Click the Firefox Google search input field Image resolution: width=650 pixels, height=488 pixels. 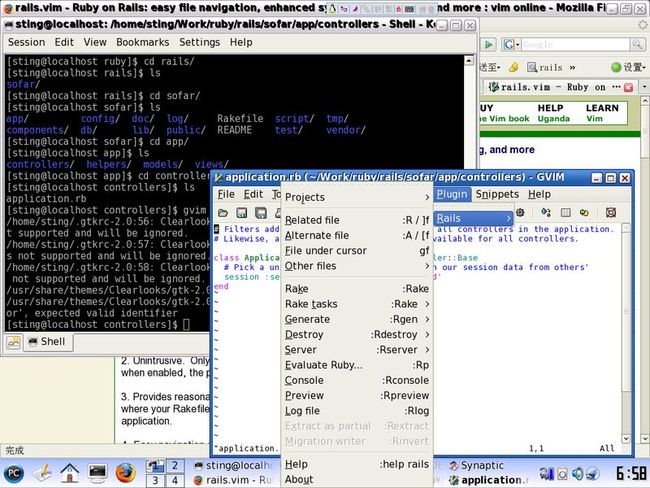coord(575,44)
